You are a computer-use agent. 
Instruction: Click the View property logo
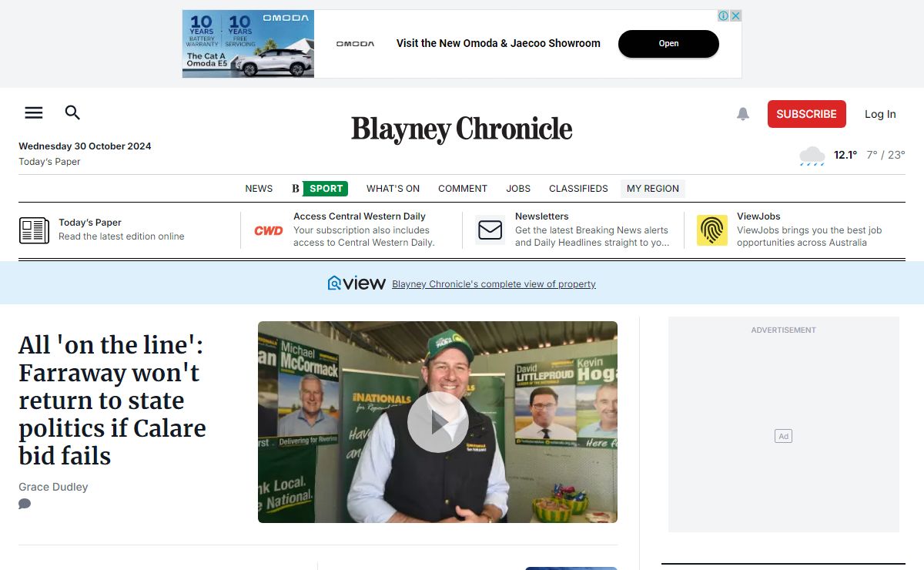click(x=357, y=283)
